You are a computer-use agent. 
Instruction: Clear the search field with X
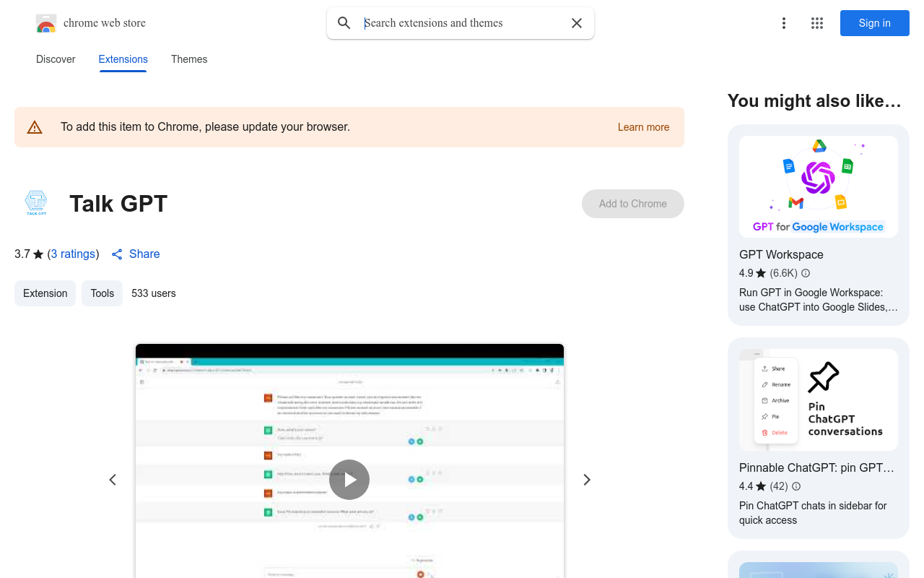point(577,23)
